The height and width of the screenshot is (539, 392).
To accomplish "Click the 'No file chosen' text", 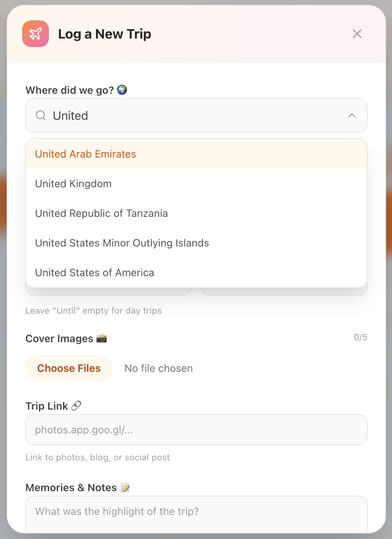I will click(x=159, y=368).
